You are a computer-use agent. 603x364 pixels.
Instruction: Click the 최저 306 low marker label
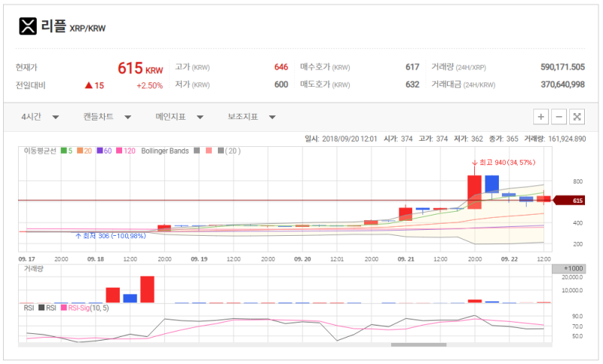[x=110, y=236]
